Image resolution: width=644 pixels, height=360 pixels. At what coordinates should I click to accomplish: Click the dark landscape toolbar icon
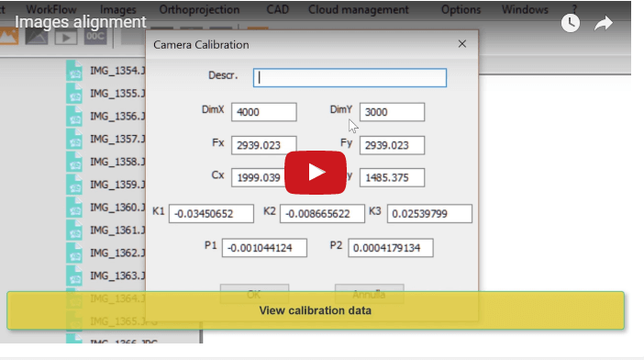(x=37, y=37)
